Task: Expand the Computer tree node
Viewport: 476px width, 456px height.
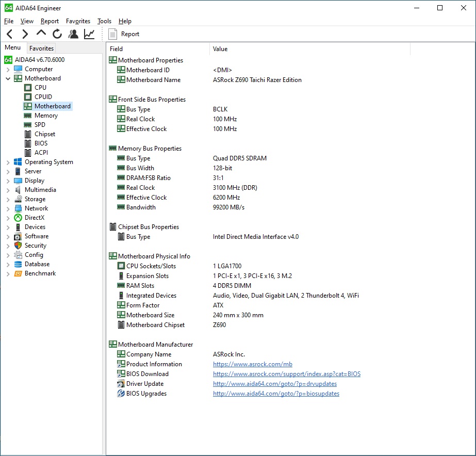Action: [x=8, y=70]
